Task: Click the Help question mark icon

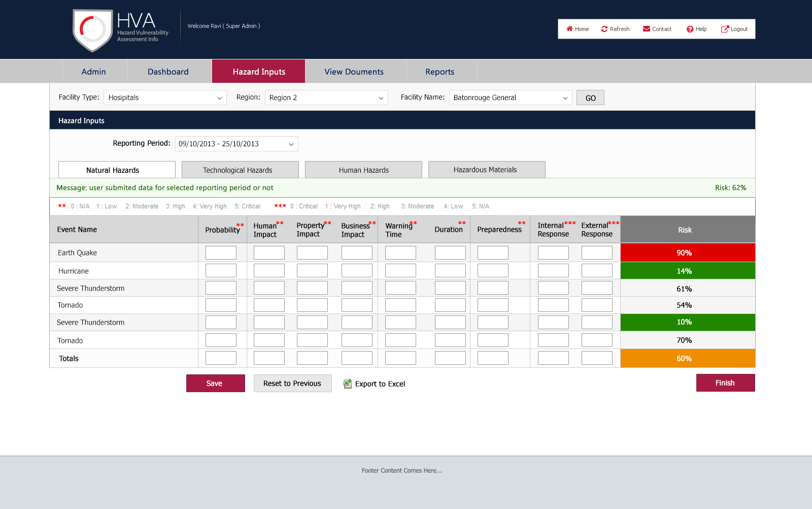Action: [690, 29]
